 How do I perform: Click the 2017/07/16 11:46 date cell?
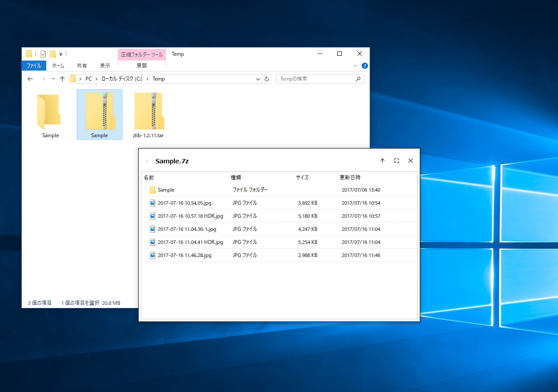(x=361, y=255)
